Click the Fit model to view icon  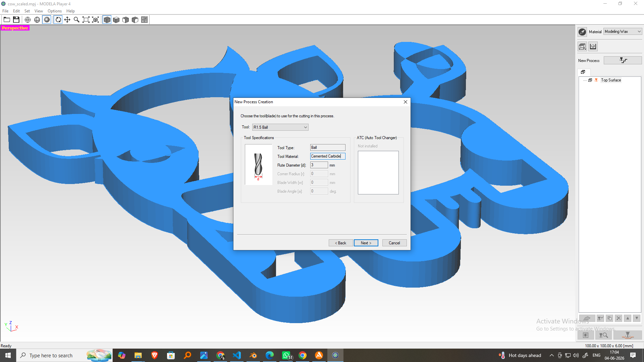point(96,20)
